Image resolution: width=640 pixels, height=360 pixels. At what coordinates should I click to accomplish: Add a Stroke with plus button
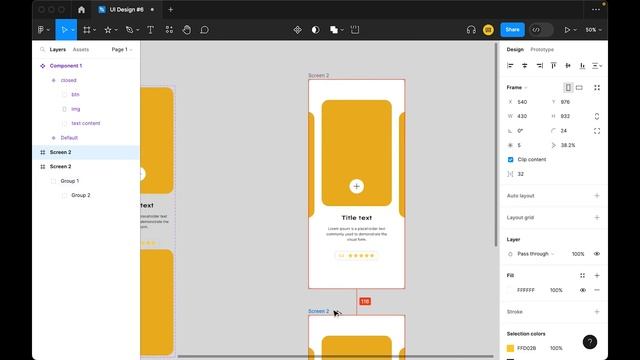coord(597,312)
